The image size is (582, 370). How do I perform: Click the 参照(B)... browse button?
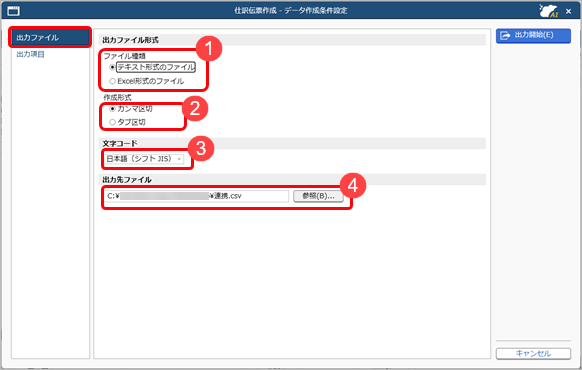318,196
